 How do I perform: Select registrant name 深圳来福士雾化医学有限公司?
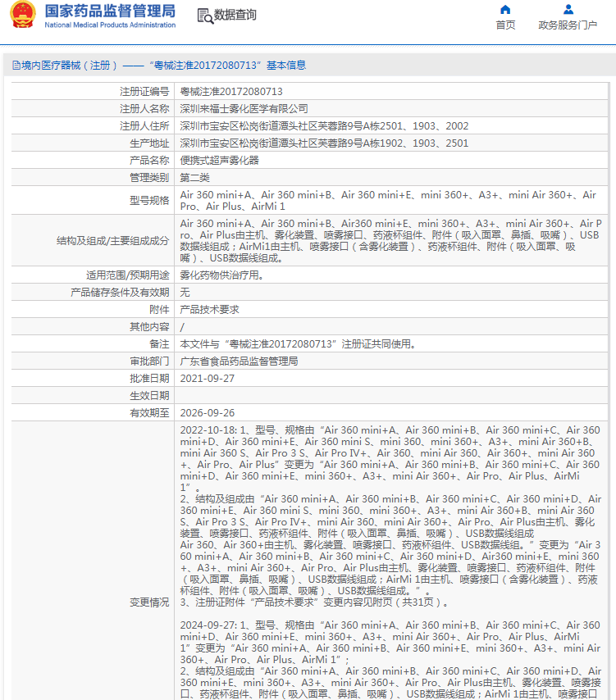(x=244, y=108)
